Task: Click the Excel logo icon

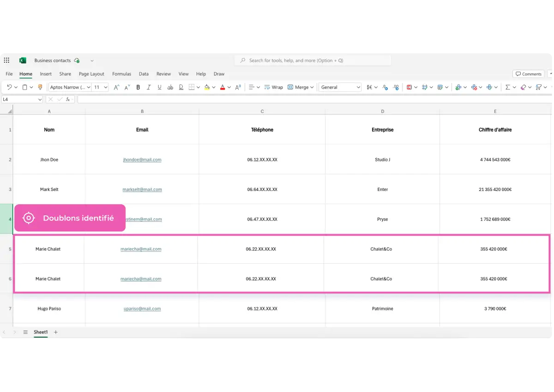Action: (23, 60)
